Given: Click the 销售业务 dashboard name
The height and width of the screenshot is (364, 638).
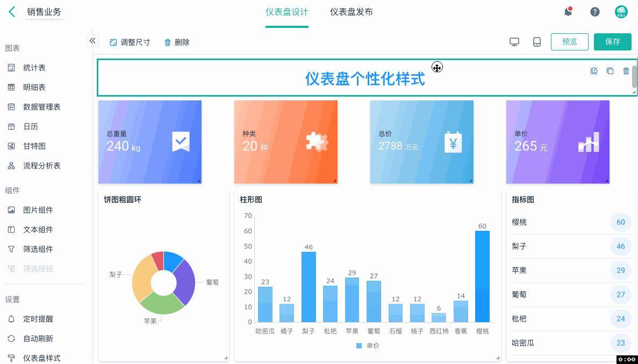Looking at the screenshot, I should pyautogui.click(x=44, y=12).
